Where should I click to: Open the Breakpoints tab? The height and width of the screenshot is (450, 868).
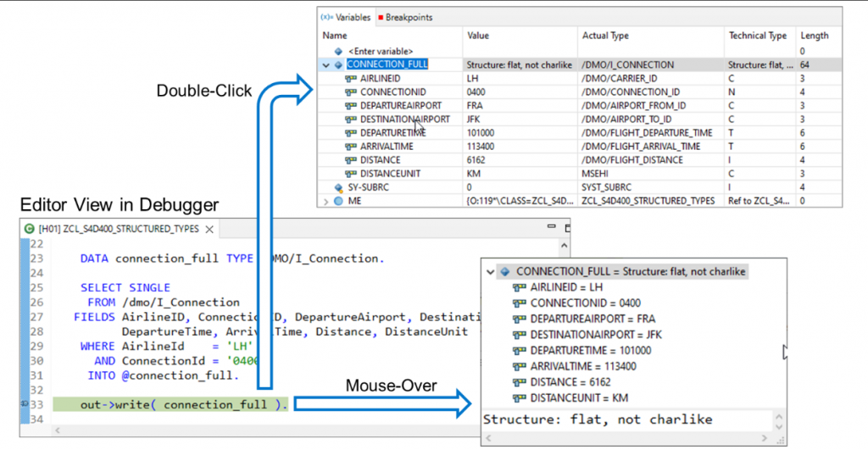pos(405,17)
